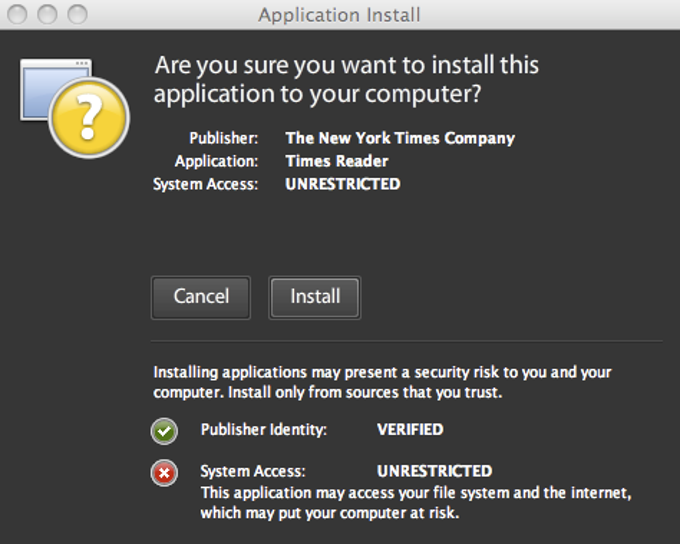The height and width of the screenshot is (544, 680).
Task: Close the Application Install window
Action: coord(17,14)
